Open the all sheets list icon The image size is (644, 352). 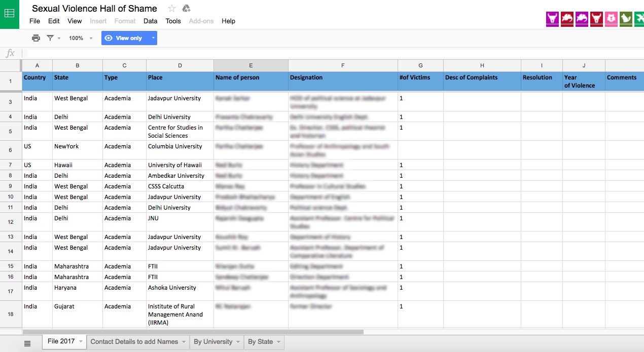click(27, 343)
